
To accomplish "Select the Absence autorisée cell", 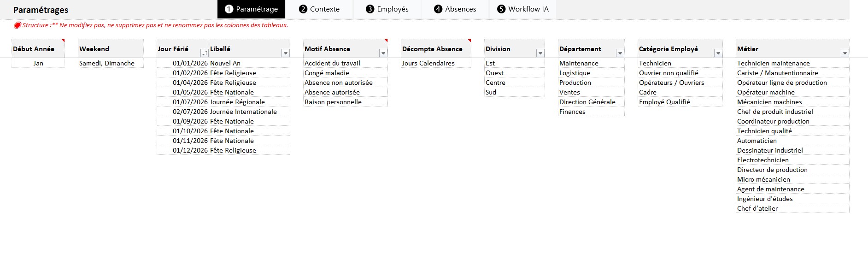I will pos(346,92).
